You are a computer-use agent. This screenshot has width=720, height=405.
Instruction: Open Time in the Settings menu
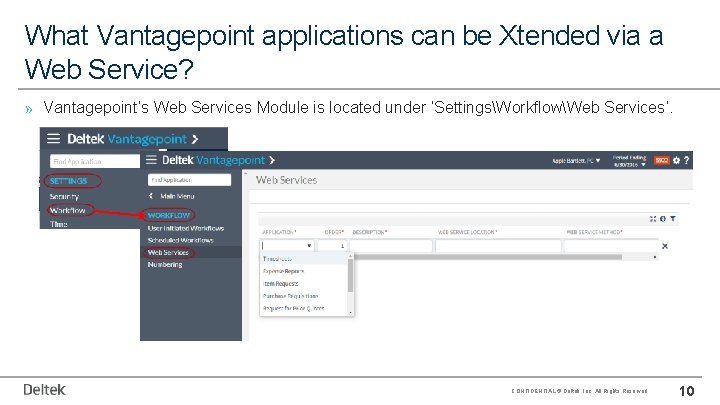pyautogui.click(x=59, y=224)
